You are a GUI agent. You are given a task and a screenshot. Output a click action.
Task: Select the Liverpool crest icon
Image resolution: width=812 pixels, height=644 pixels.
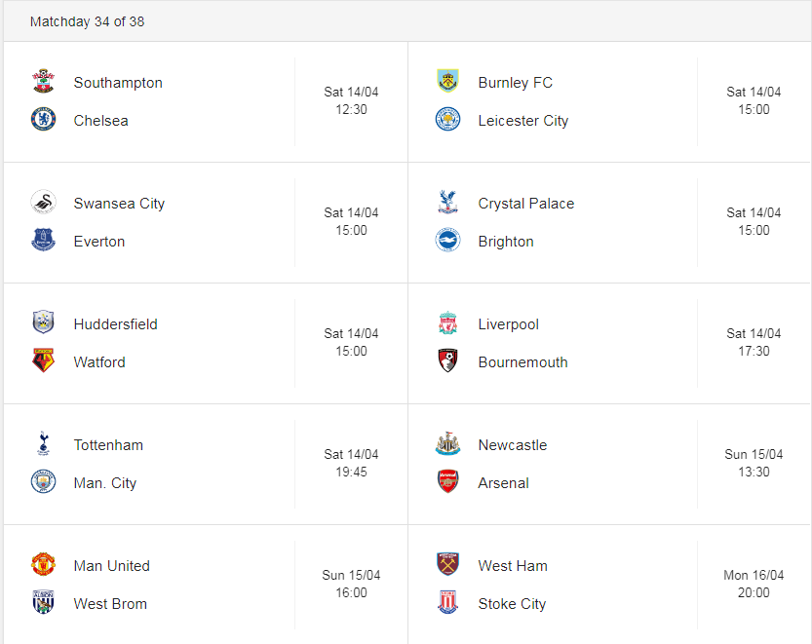(x=448, y=323)
